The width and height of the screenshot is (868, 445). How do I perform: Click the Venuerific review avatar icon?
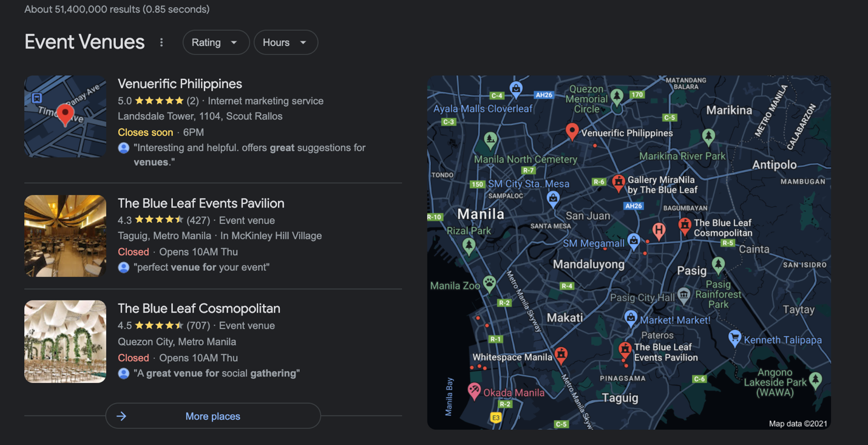pos(123,148)
